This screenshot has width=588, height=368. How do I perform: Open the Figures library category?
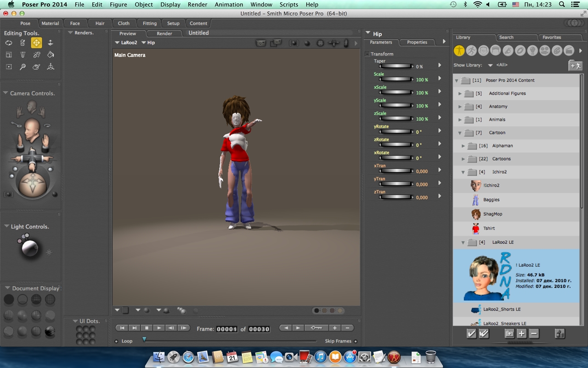click(x=459, y=51)
